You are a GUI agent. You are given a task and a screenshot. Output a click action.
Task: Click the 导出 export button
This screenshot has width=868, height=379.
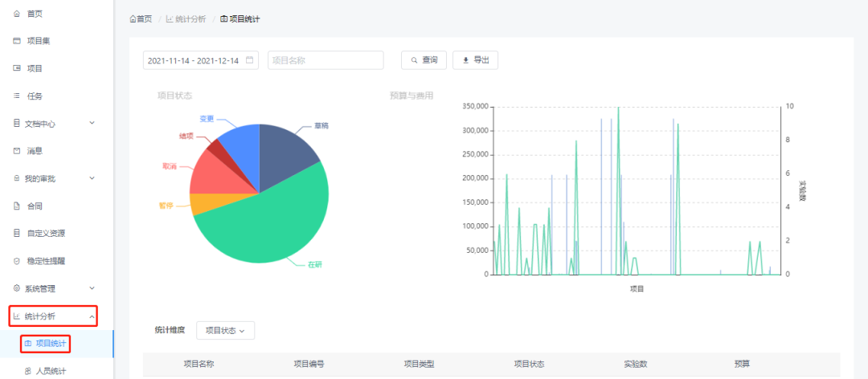point(475,60)
